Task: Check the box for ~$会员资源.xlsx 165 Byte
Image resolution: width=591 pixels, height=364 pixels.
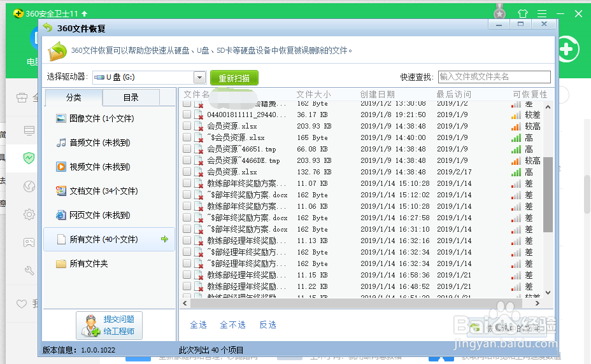Action: click(187, 137)
